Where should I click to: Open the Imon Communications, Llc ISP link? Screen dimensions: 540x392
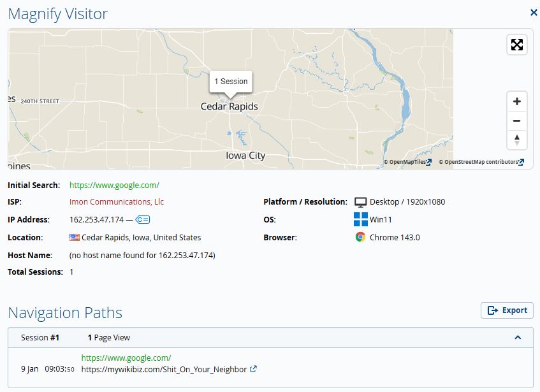point(116,202)
